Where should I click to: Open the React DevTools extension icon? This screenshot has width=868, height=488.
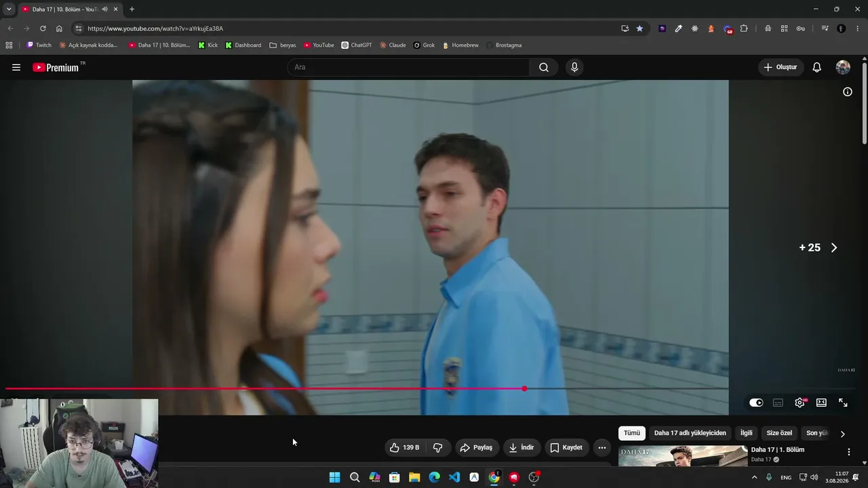(694, 28)
